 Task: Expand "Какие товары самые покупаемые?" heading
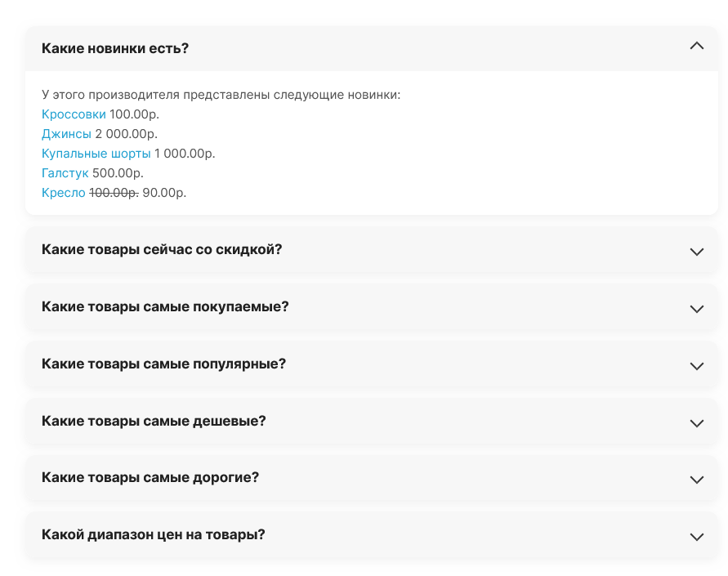click(165, 306)
